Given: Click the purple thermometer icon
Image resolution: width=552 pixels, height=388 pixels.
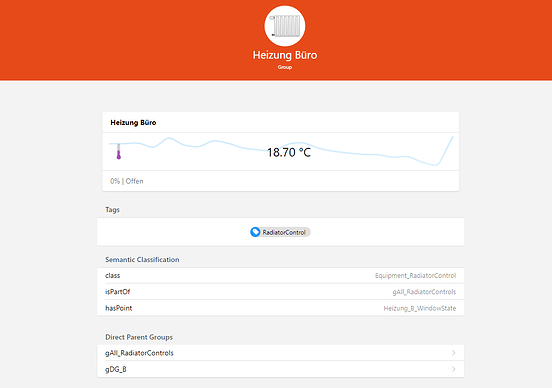Looking at the screenshot, I should point(119,151).
